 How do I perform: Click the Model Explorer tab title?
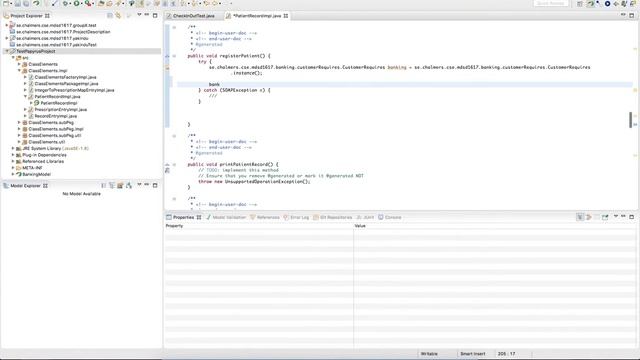(25, 186)
